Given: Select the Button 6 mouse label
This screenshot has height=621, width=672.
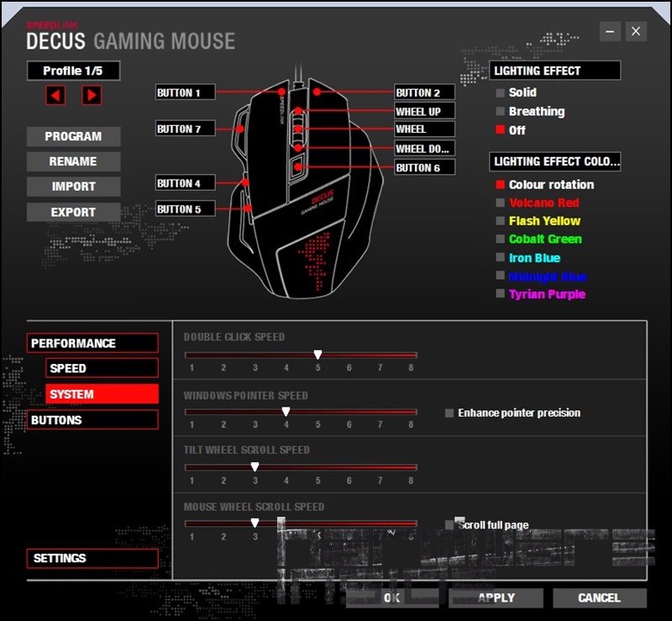Looking at the screenshot, I should click(x=424, y=167).
